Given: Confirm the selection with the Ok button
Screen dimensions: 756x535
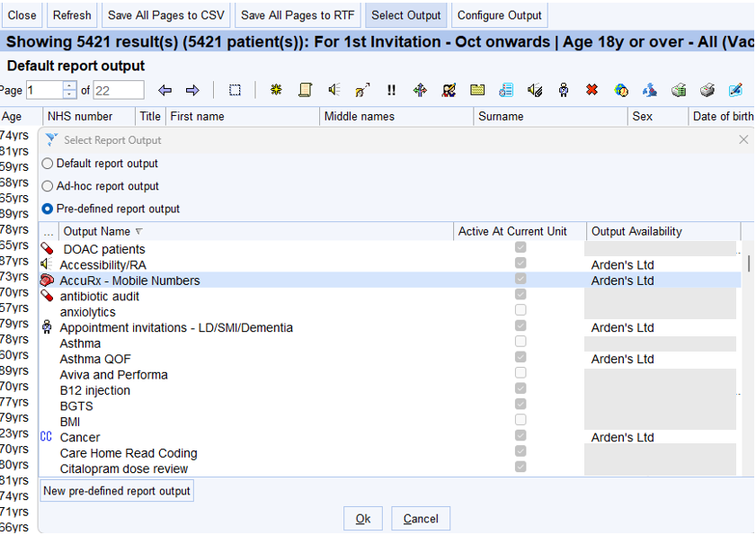Looking at the screenshot, I should click(x=362, y=518).
